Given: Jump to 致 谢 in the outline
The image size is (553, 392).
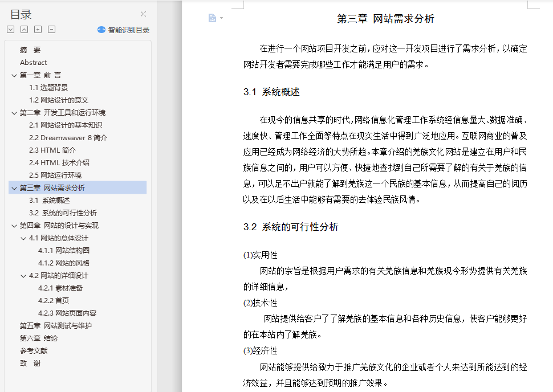Looking at the screenshot, I should click(x=30, y=363).
